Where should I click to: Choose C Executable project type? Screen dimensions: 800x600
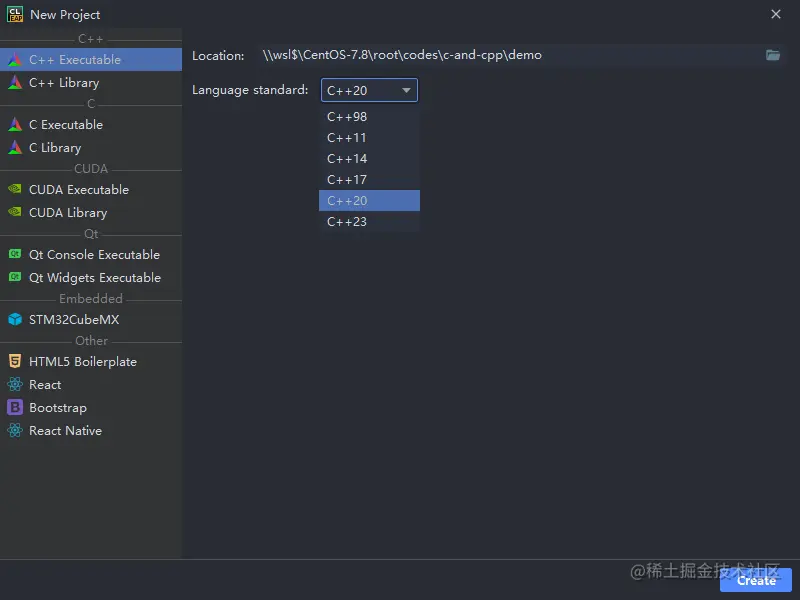[x=91, y=124]
